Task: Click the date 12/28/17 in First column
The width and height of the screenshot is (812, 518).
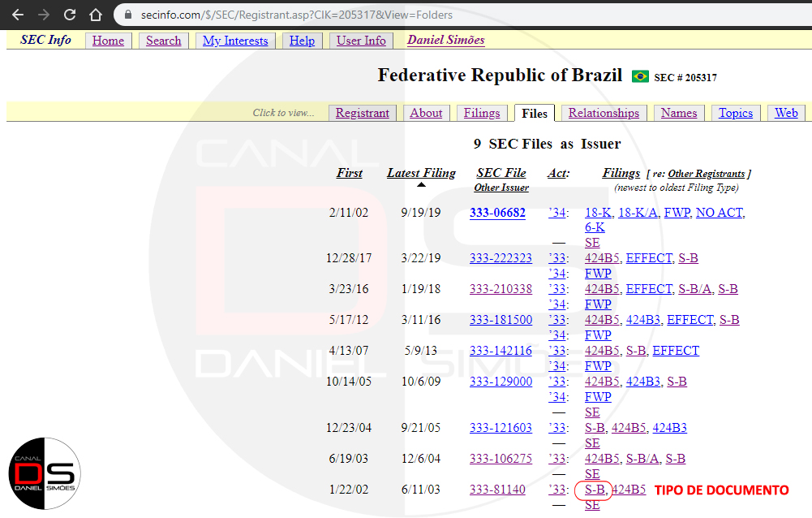Action: (349, 258)
